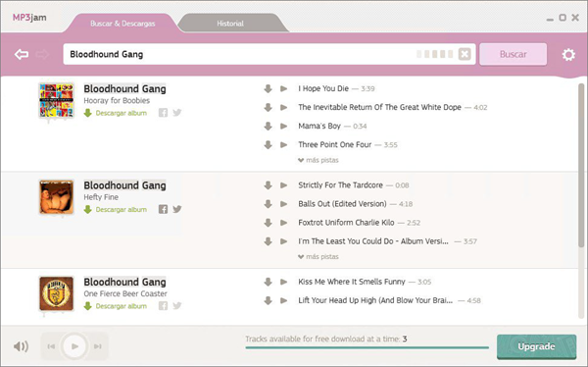Screen dimensions: 588x367
Task: Download The Inevitable Return Of The Great White Dope
Action: click(x=268, y=107)
